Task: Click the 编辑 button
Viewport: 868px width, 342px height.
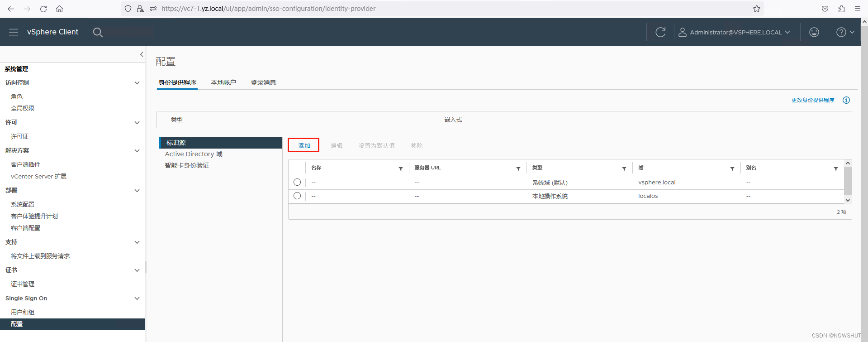Action: (x=337, y=145)
